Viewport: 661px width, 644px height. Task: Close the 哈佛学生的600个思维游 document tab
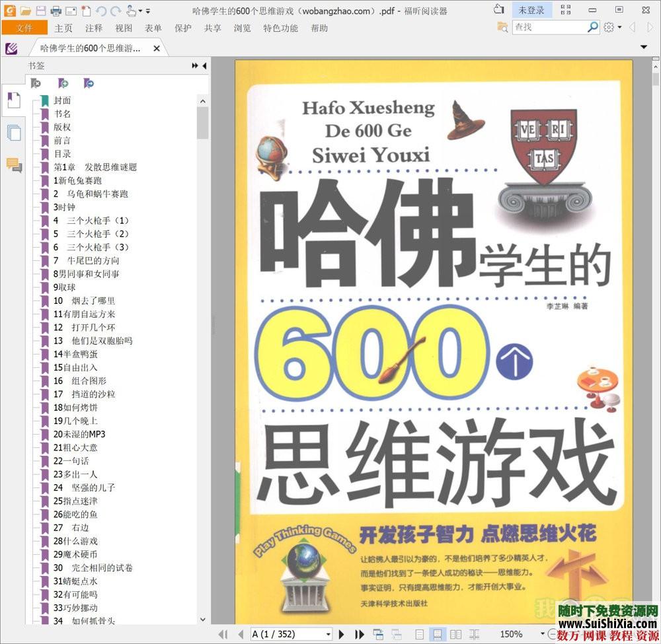(x=157, y=48)
